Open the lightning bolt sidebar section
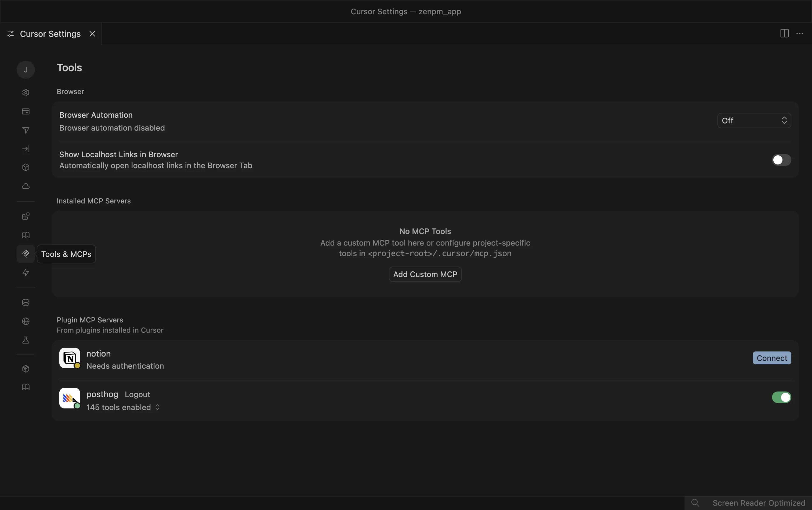Viewport: 812px width, 510px height. tap(26, 272)
